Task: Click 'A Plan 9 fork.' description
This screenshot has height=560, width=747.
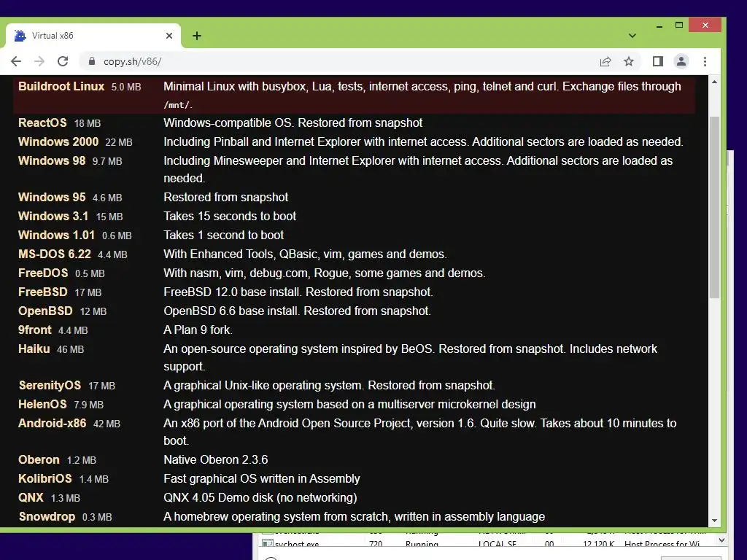Action: [198, 330]
